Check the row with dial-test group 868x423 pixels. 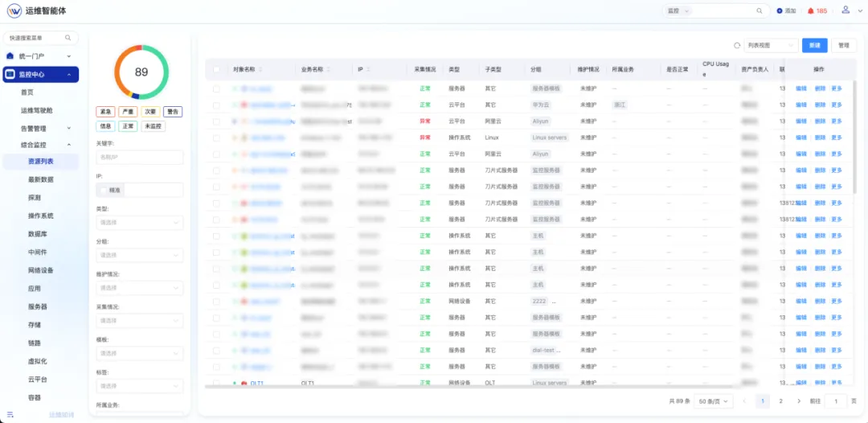216,350
